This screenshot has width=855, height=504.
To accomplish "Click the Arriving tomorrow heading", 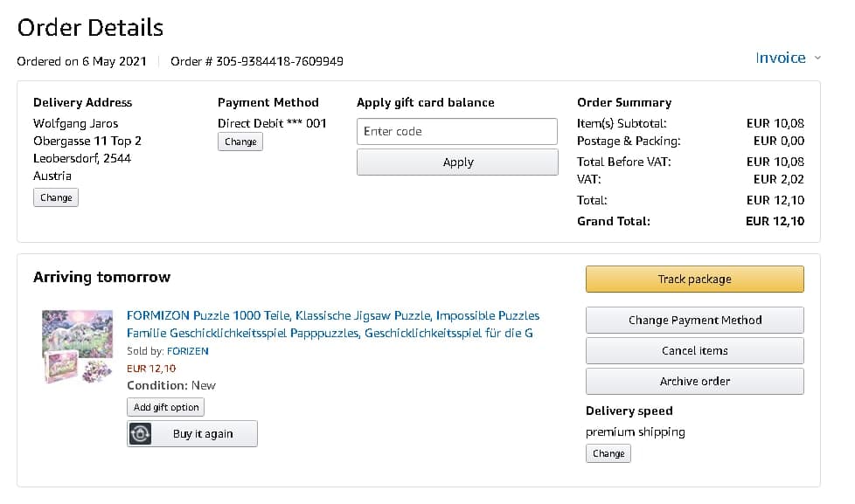I will (101, 277).
